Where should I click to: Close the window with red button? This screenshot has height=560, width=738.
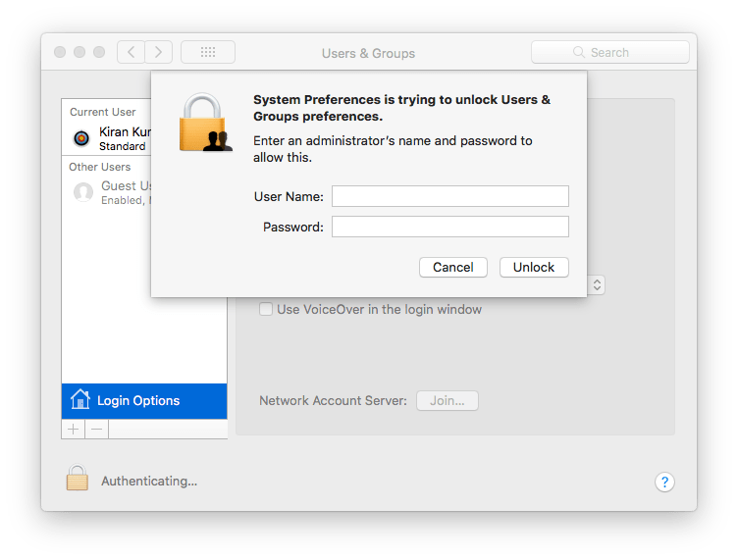[x=60, y=52]
